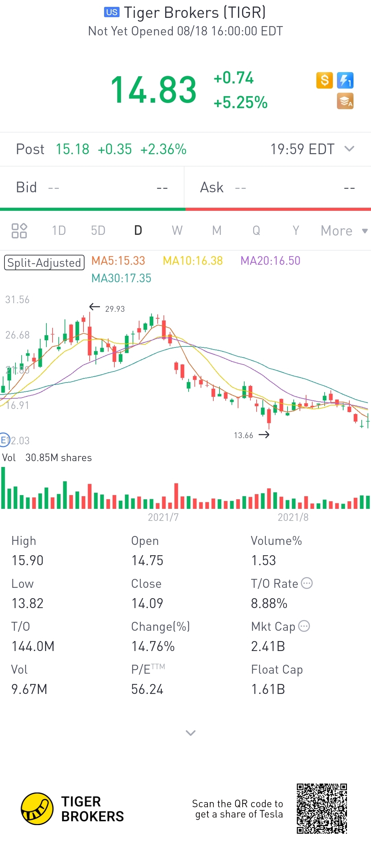The width and height of the screenshot is (371, 868).
Task: Tap the 14.83 current price
Action: pos(154,90)
